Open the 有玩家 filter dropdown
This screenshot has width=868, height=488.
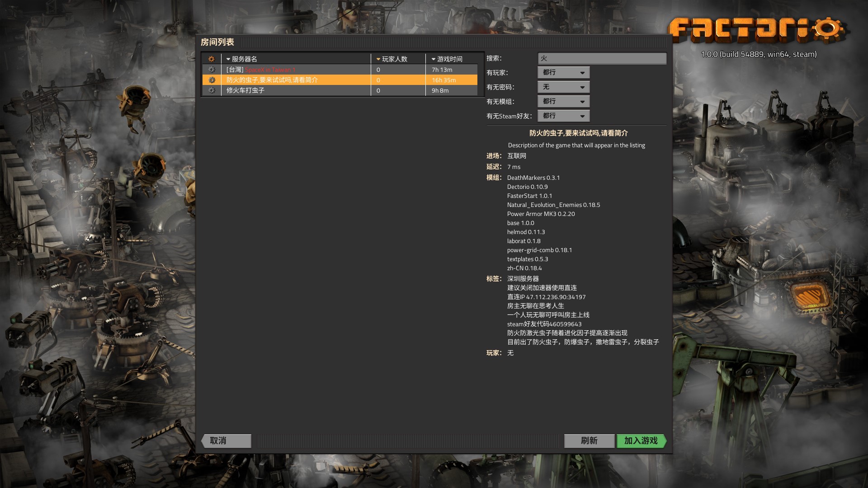563,72
